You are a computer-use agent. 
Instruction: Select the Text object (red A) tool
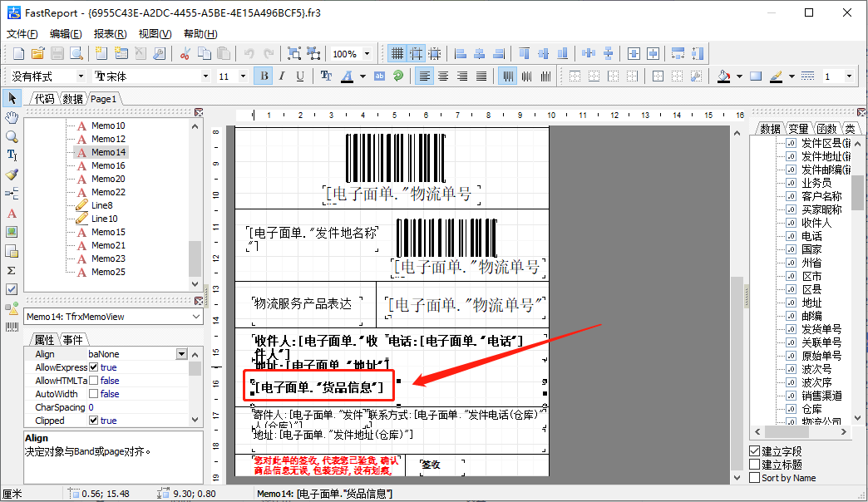coord(12,213)
